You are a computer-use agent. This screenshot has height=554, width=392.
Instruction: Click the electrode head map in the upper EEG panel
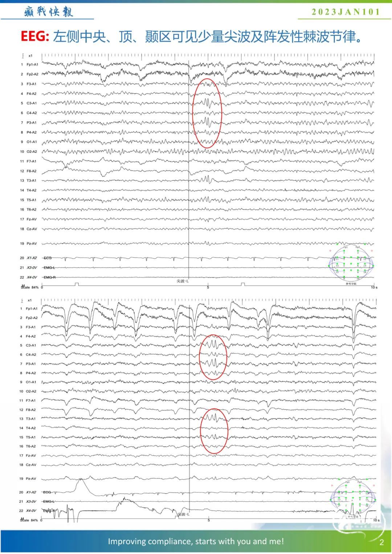click(x=351, y=264)
